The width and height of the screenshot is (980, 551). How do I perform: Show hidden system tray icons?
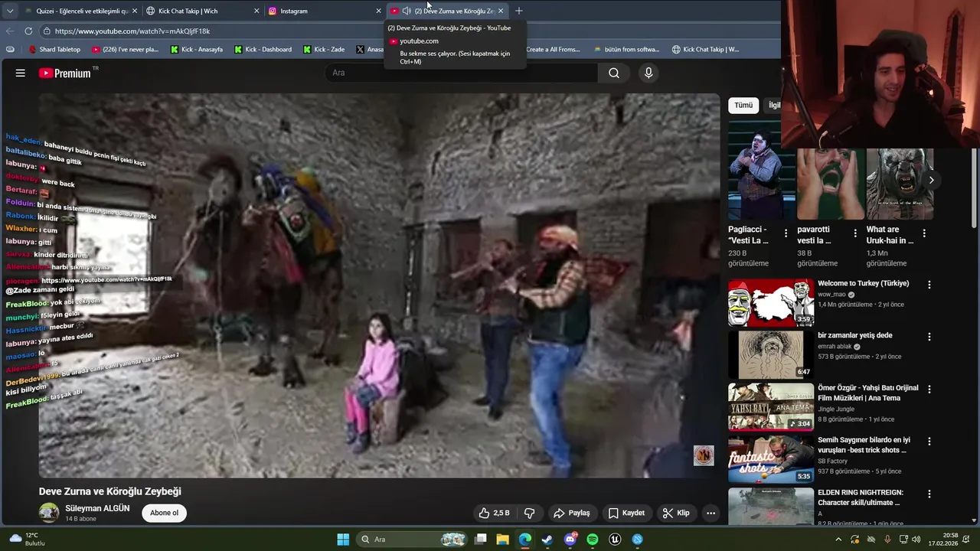pyautogui.click(x=838, y=540)
